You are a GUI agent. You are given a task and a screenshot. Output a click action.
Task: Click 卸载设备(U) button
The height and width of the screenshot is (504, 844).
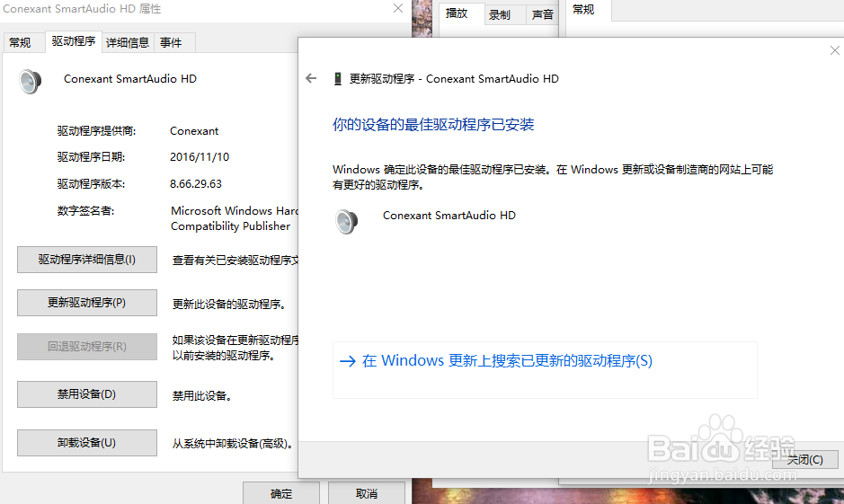coord(87,443)
